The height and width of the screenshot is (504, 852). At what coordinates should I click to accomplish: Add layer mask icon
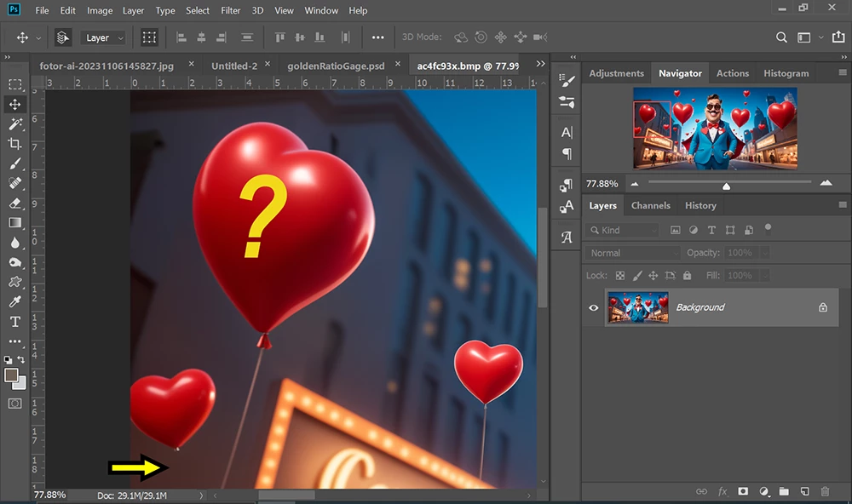(743, 491)
